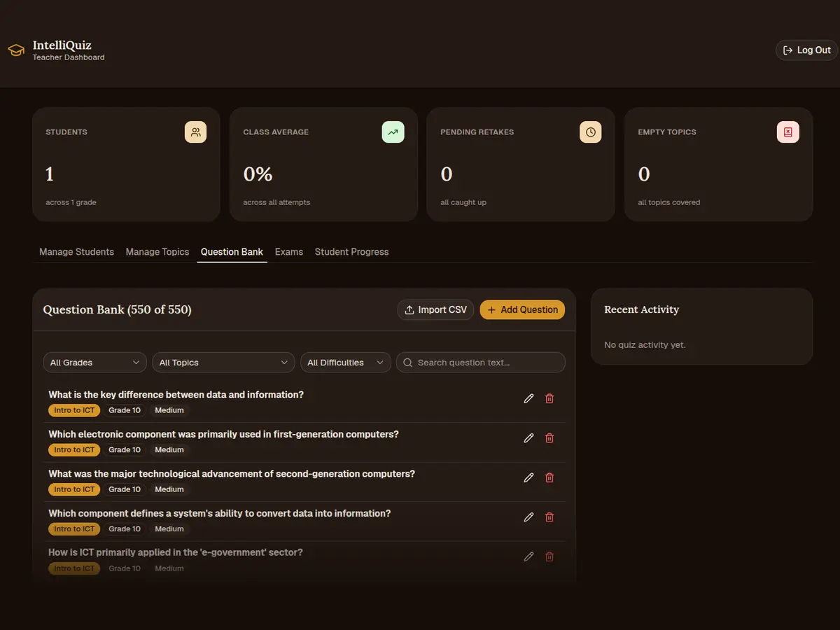
Task: Add a new question
Action: (522, 309)
